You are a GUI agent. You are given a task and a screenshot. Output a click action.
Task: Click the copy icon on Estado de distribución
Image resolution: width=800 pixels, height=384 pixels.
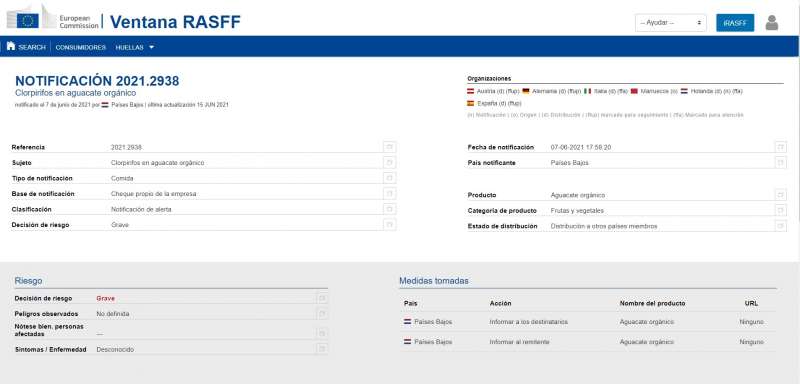(x=780, y=226)
